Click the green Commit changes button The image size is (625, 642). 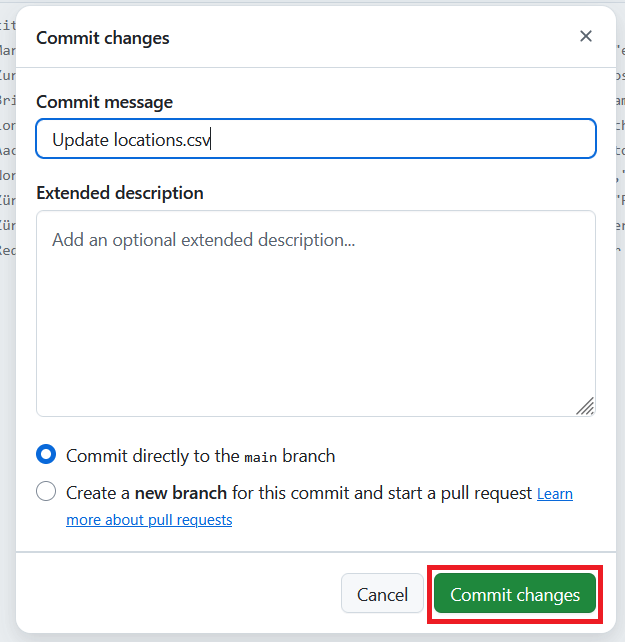tap(514, 594)
